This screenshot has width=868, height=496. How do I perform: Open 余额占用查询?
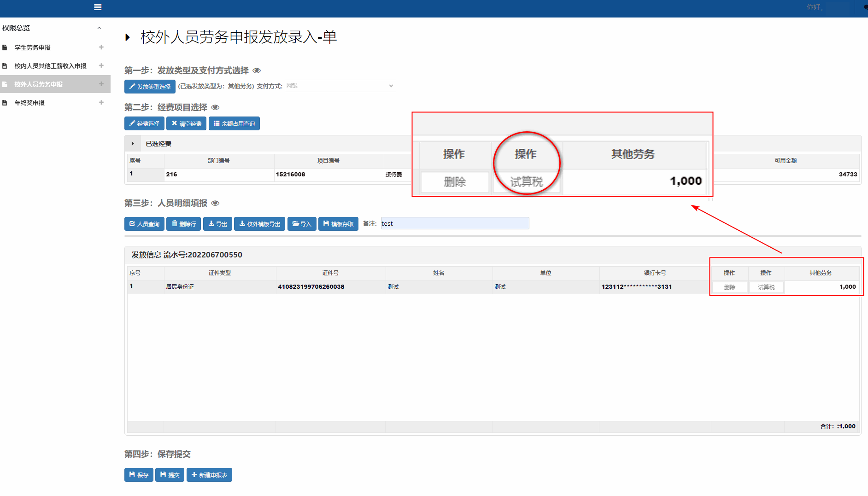tap(234, 123)
